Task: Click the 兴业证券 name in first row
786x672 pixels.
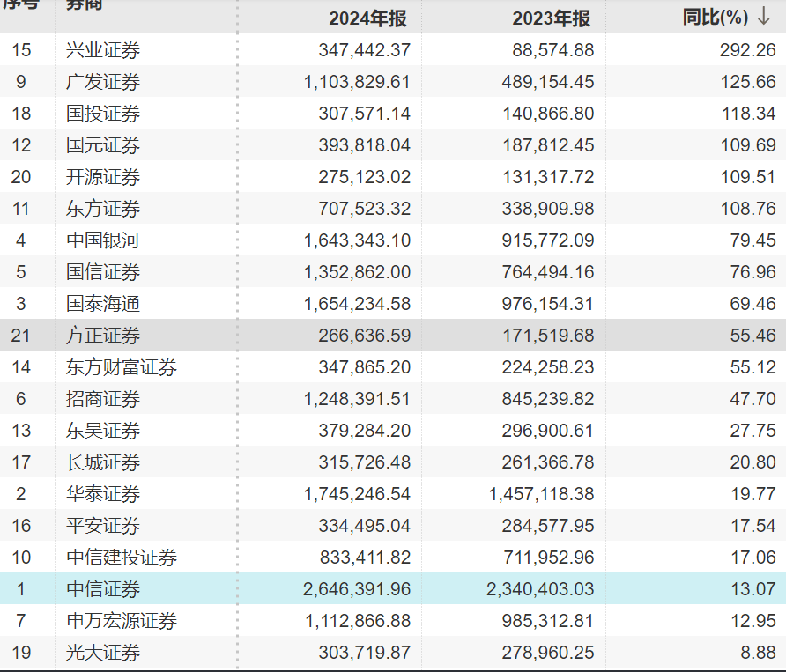Action: click(x=103, y=50)
